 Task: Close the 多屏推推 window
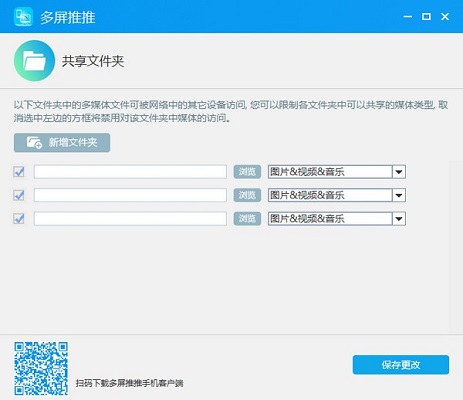pyautogui.click(x=445, y=17)
